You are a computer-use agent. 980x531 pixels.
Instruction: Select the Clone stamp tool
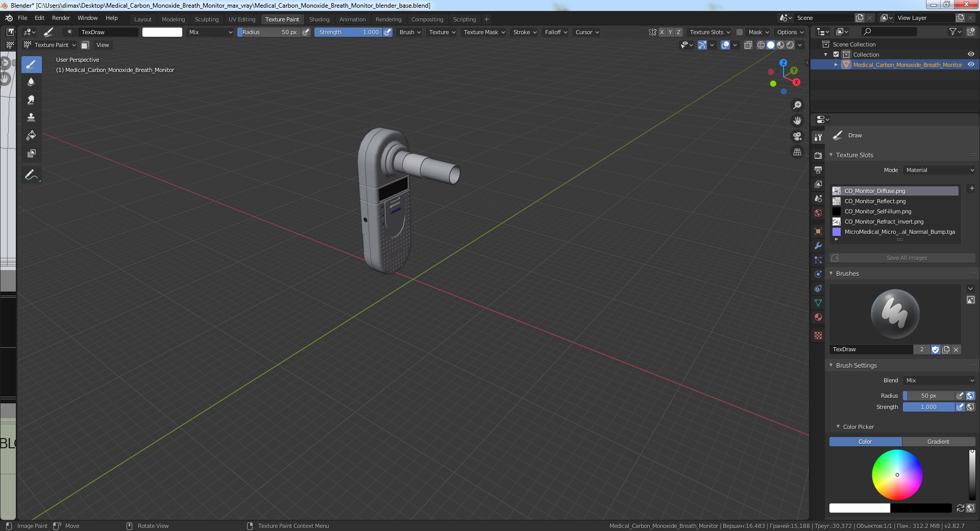(x=31, y=118)
